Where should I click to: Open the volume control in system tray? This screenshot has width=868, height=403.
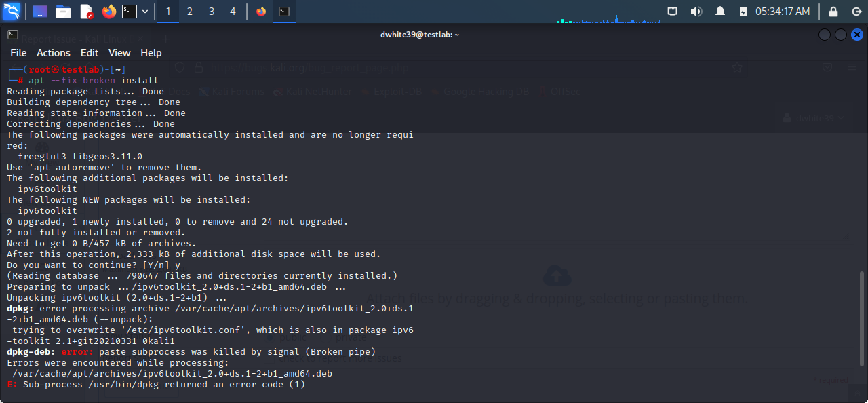tap(696, 12)
